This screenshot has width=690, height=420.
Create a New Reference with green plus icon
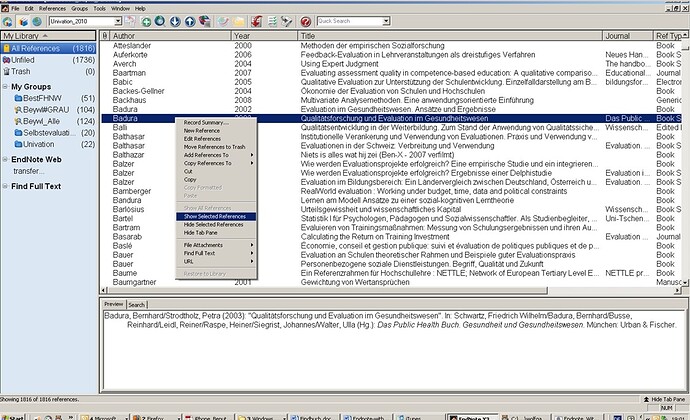146,21
